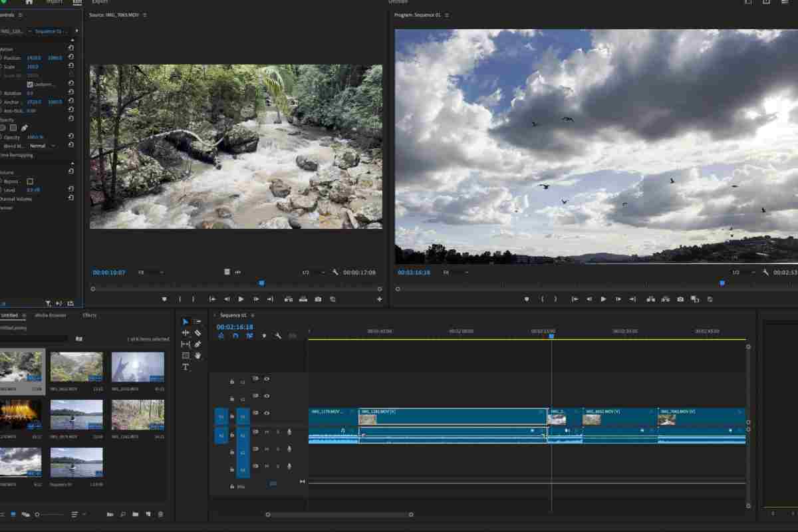Select the Pen tool
Screen dimensions: 798x532
point(198,344)
